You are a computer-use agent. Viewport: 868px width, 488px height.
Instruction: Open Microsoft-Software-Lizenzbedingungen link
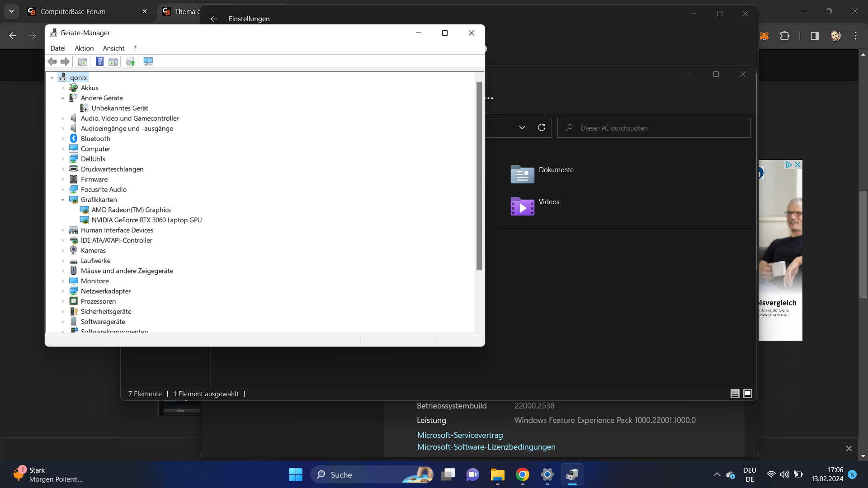(x=486, y=447)
